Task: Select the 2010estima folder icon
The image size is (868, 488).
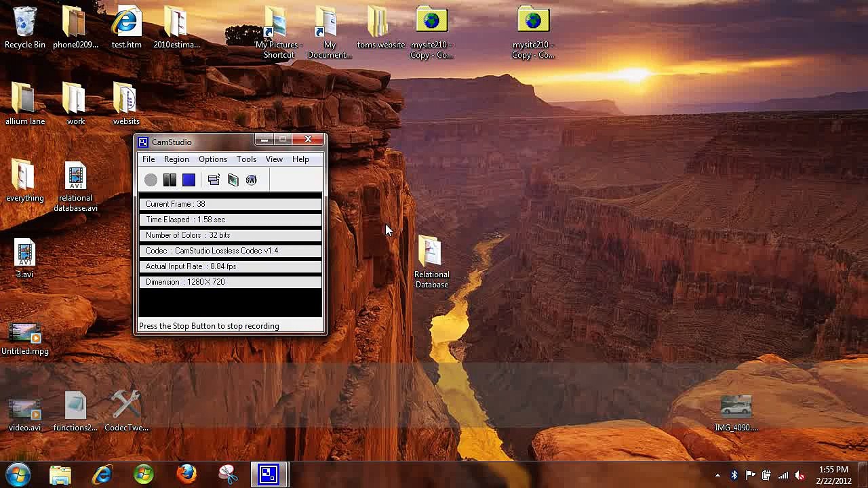Action: pyautogui.click(x=176, y=28)
